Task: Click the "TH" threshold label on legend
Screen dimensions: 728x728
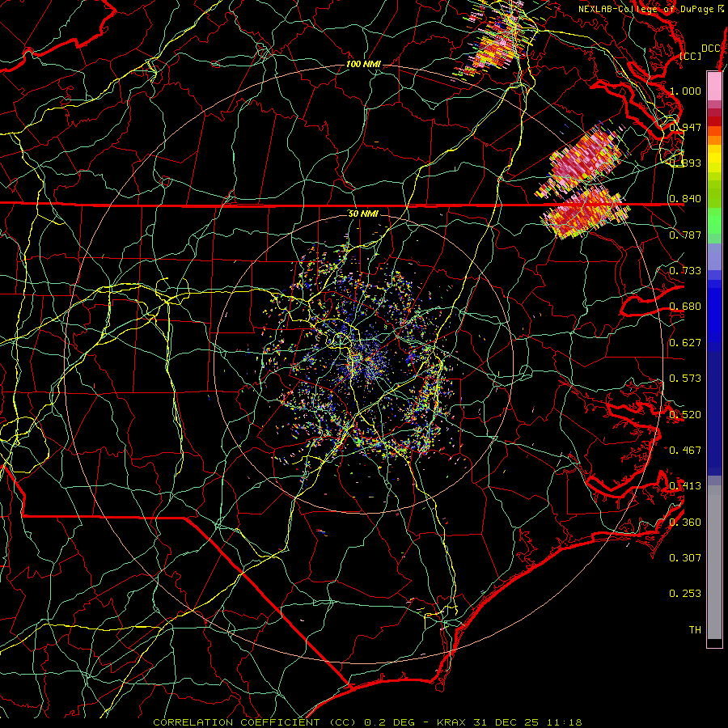Action: (x=695, y=630)
